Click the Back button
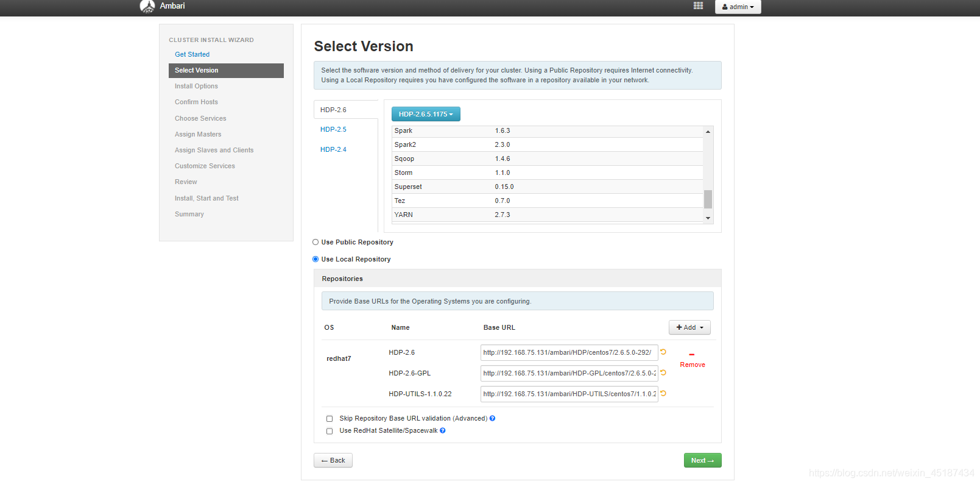This screenshot has height=484, width=980. tap(333, 460)
